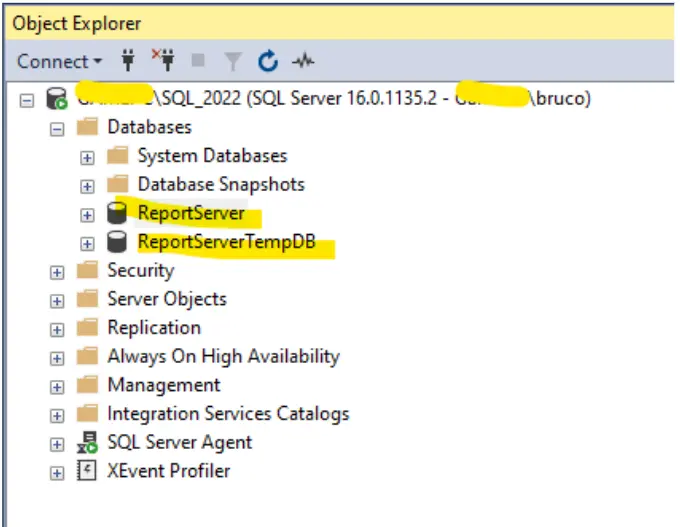Click the System Databases folder icon
Image resolution: width=680 pixels, height=527 pixels.
[x=118, y=155]
